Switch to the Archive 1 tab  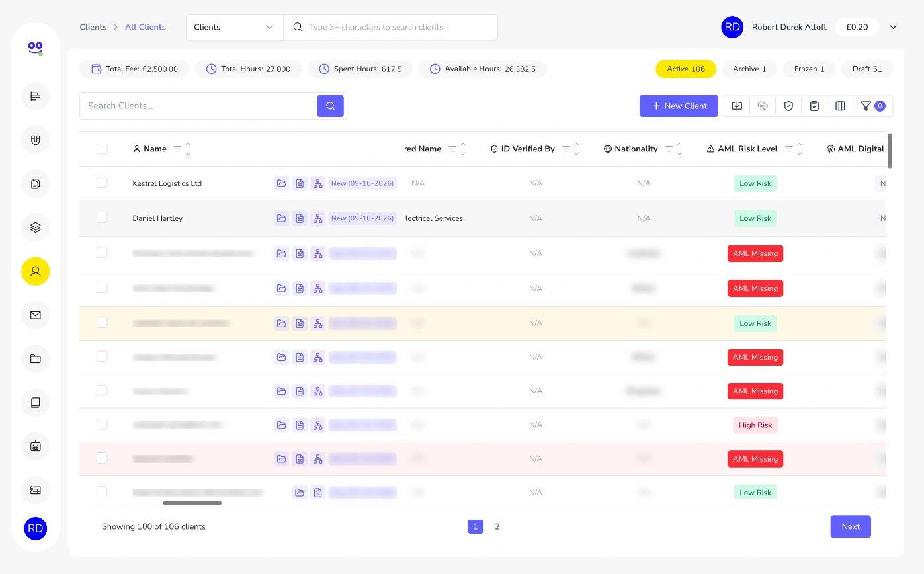[749, 69]
